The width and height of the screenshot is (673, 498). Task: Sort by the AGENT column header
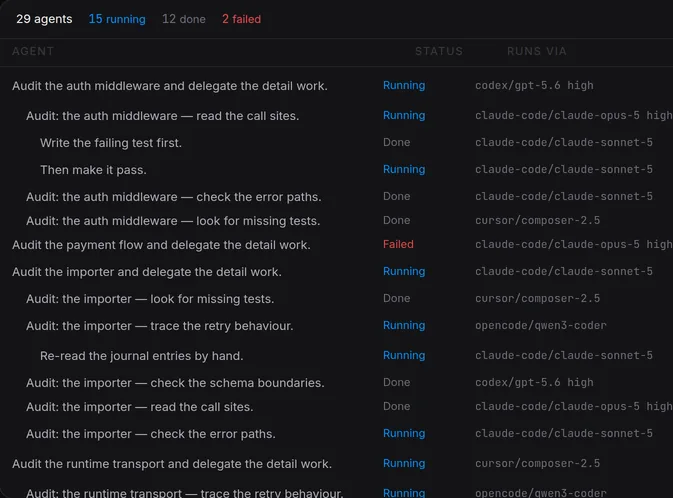(x=33, y=51)
